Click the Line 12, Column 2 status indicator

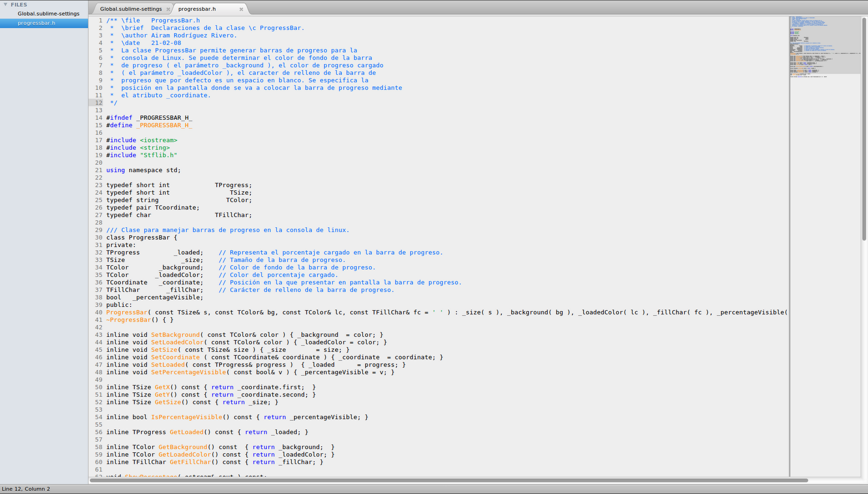[x=25, y=489]
